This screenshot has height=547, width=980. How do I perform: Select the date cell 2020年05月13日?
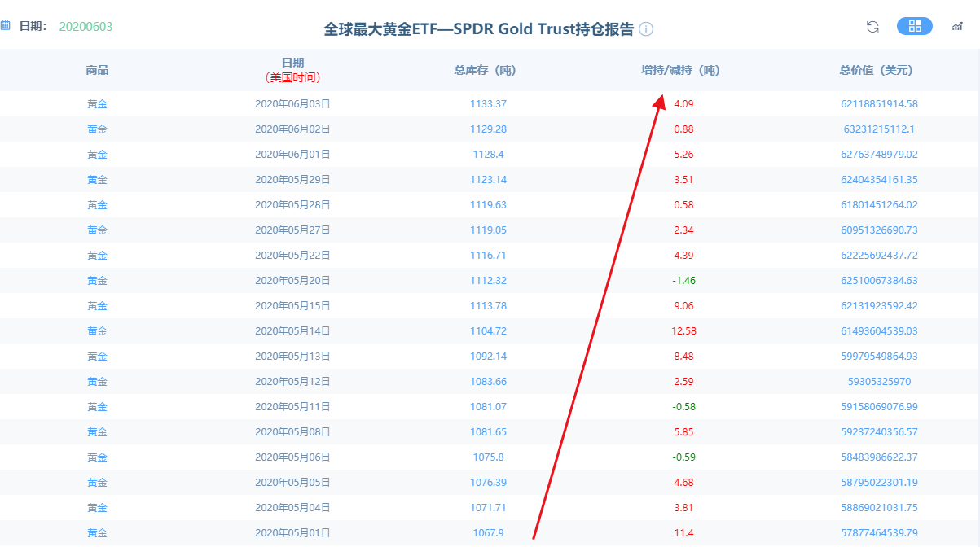click(x=292, y=357)
